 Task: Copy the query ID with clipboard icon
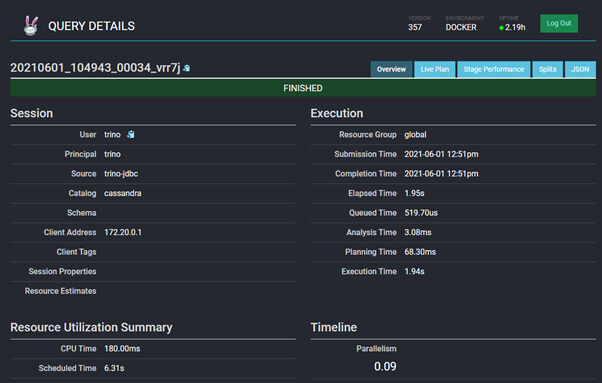(x=187, y=68)
